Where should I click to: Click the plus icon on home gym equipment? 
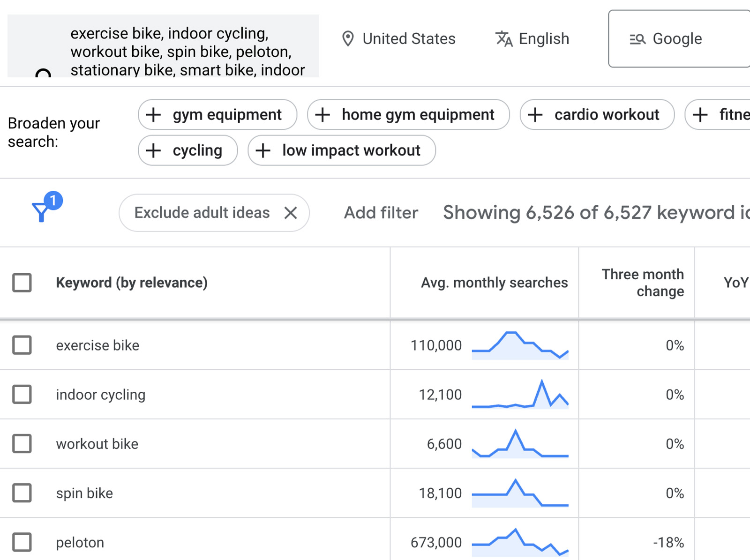[322, 114]
